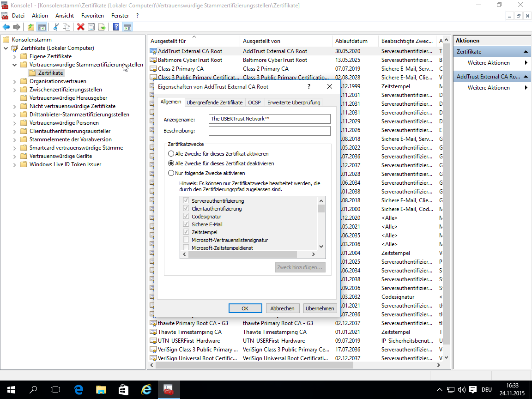
Task: Open Internet Explorer from the taskbar
Action: [x=146, y=390]
